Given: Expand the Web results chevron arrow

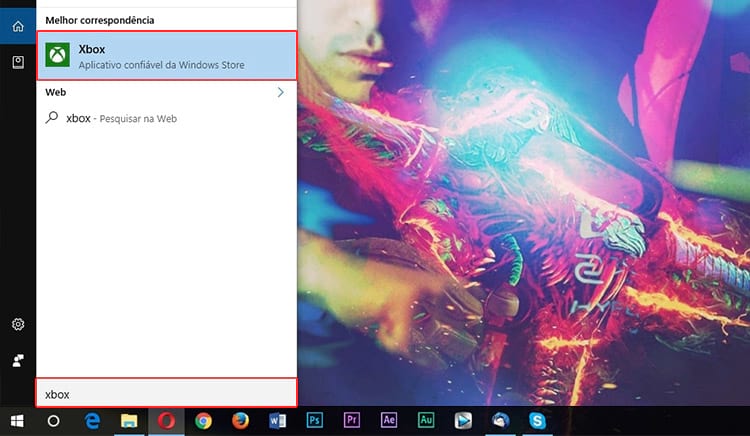Looking at the screenshot, I should [x=281, y=92].
